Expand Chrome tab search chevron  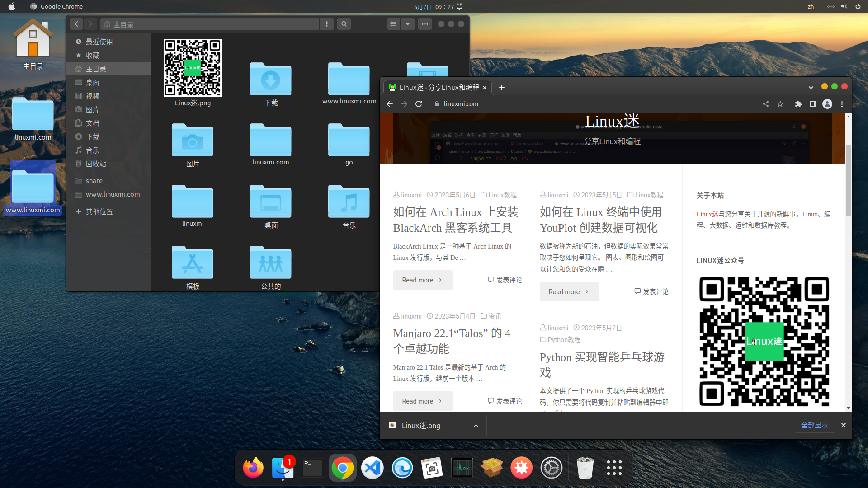(x=811, y=88)
